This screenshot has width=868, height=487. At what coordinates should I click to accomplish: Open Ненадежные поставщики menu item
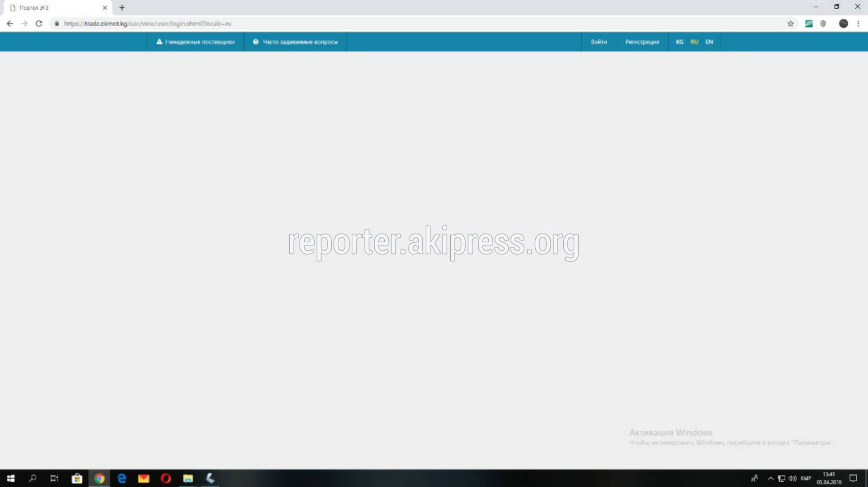pyautogui.click(x=195, y=42)
